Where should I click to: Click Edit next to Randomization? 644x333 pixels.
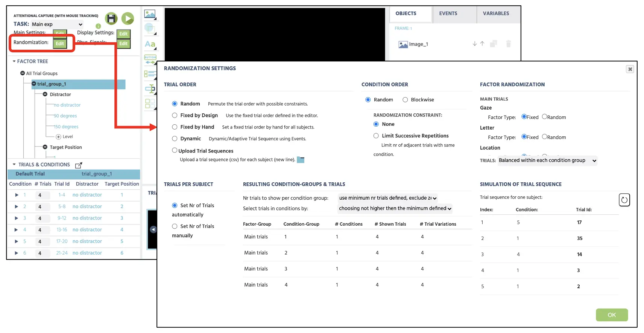60,44
